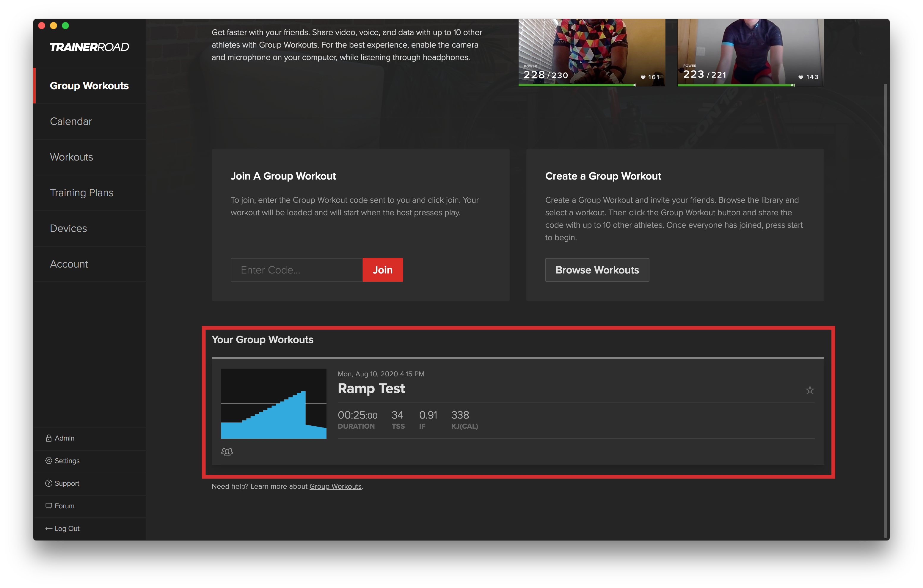Click the KJ(CAL) value 338
Image resolution: width=923 pixels, height=588 pixels.
[460, 415]
